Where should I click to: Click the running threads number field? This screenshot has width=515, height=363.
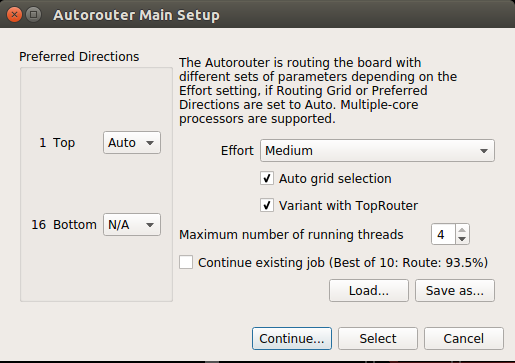pyautogui.click(x=443, y=234)
